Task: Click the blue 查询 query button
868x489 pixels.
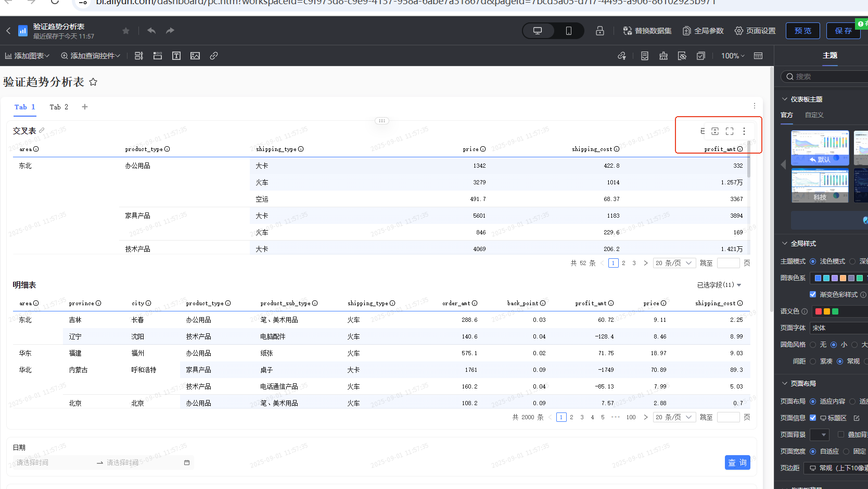Action: 737,462
